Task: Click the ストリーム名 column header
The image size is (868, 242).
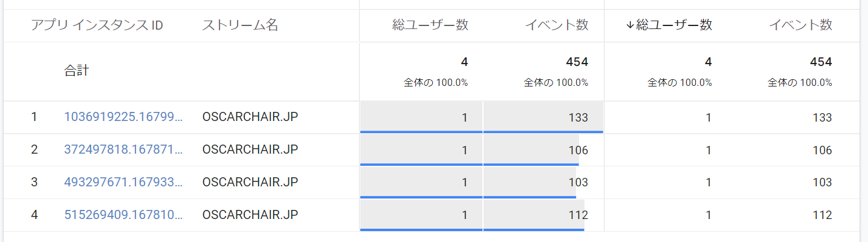Action: click(x=240, y=25)
